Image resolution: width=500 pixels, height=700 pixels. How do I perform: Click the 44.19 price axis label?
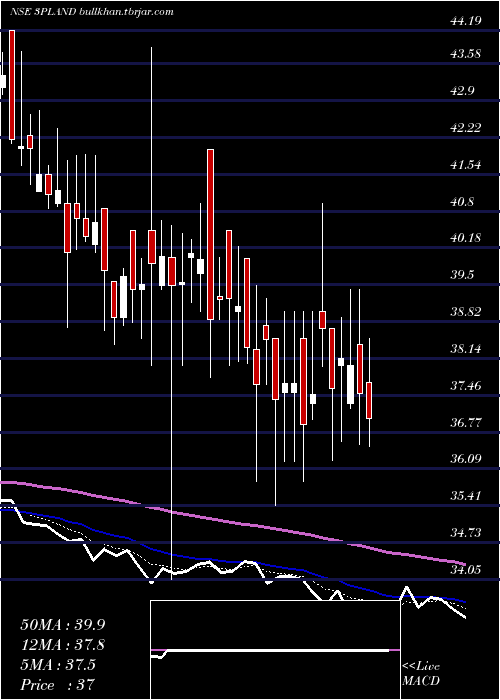[466, 21]
